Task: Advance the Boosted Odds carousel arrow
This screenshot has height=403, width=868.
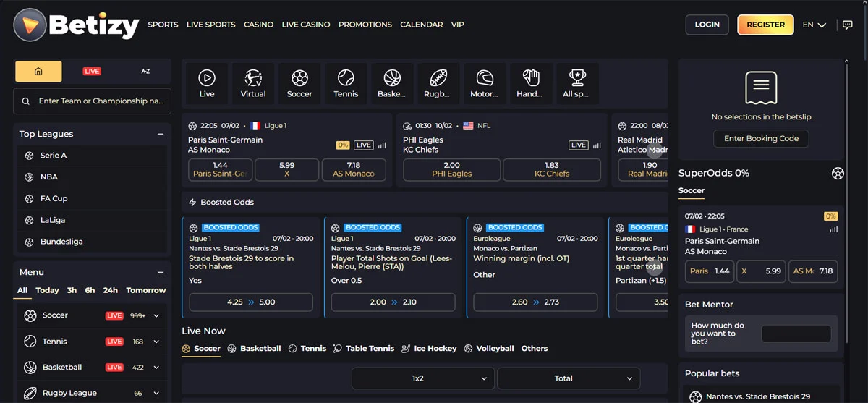Action: click(x=654, y=267)
